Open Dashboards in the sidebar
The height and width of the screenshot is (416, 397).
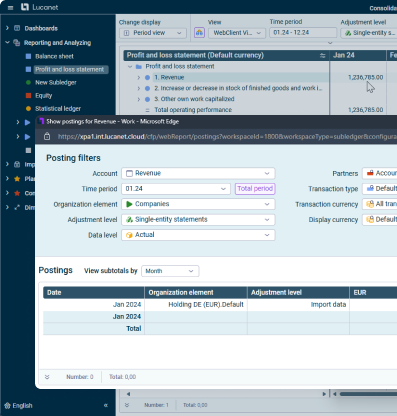[x=41, y=28]
